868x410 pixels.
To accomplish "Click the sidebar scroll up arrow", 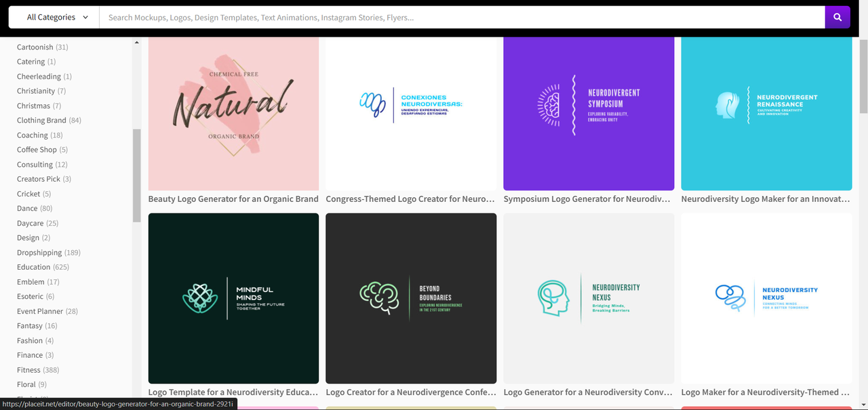I will click(136, 42).
